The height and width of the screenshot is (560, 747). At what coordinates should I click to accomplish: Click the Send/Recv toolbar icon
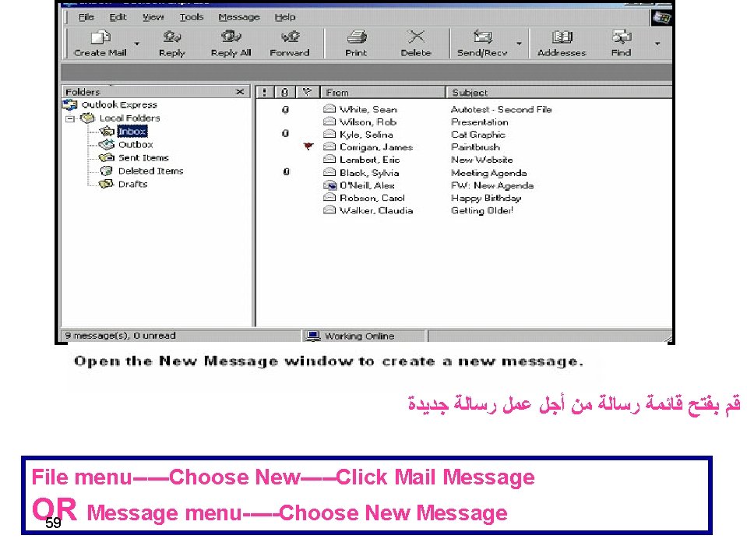[482, 37]
